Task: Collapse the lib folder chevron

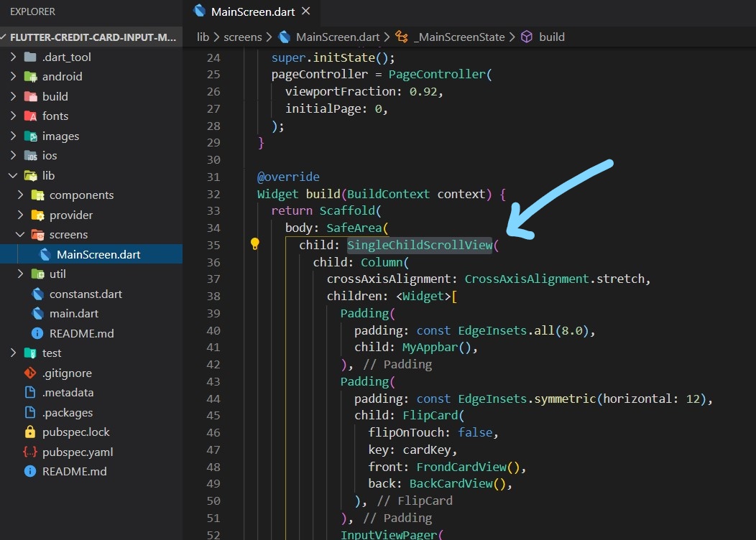Action: pos(14,175)
